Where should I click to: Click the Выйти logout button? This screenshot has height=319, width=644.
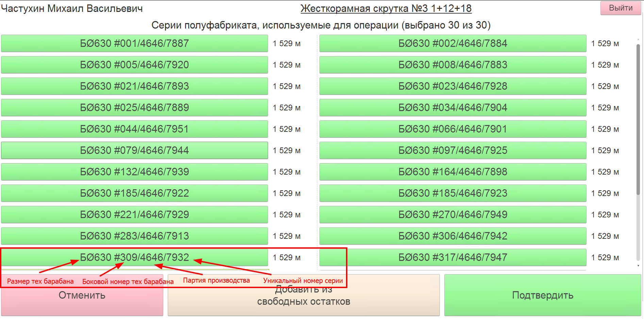[x=621, y=8]
